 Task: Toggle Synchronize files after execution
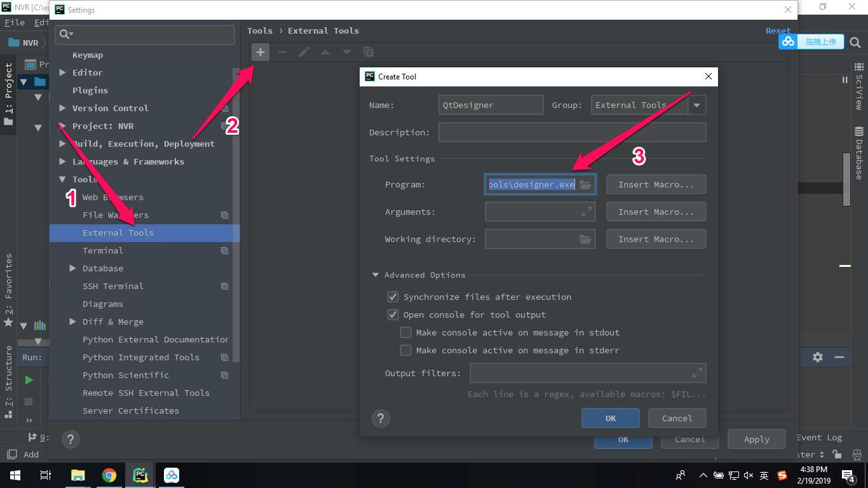click(393, 297)
